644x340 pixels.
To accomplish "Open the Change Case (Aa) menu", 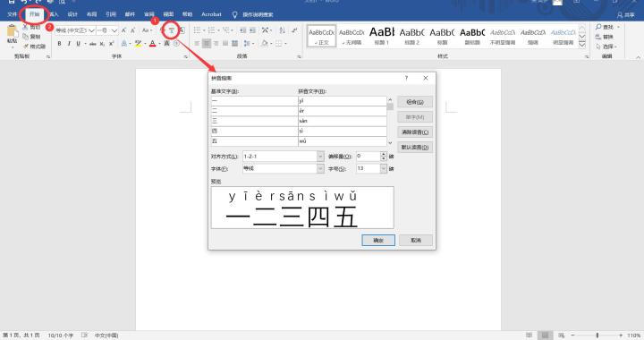I will click(x=147, y=30).
